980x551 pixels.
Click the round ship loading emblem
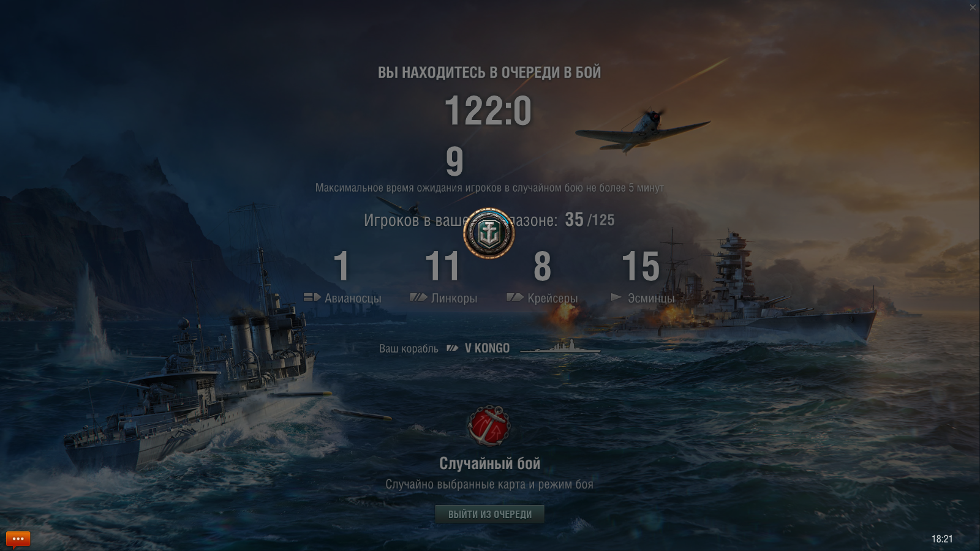(x=489, y=233)
